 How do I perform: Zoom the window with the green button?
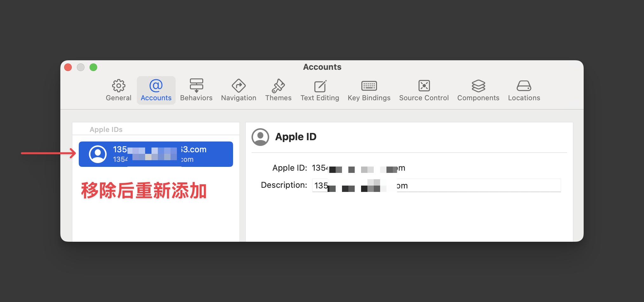point(93,67)
